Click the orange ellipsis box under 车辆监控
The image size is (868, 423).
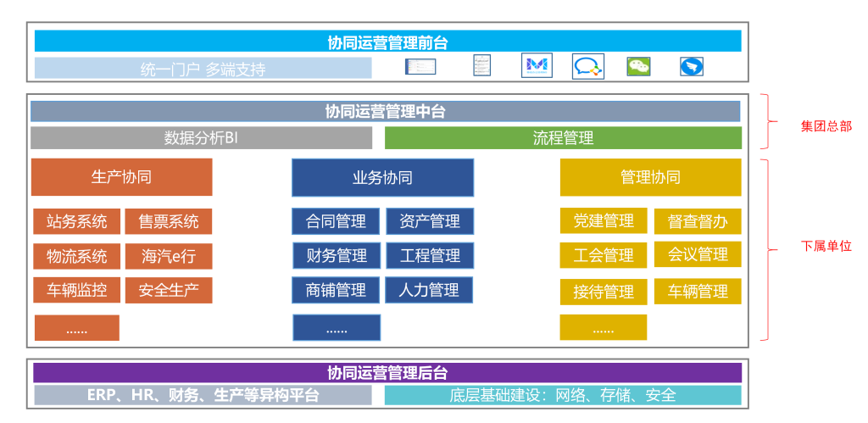coord(76,328)
